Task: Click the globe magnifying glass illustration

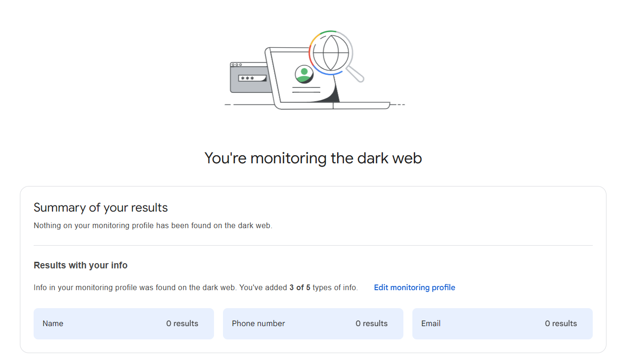Action: tap(331, 53)
